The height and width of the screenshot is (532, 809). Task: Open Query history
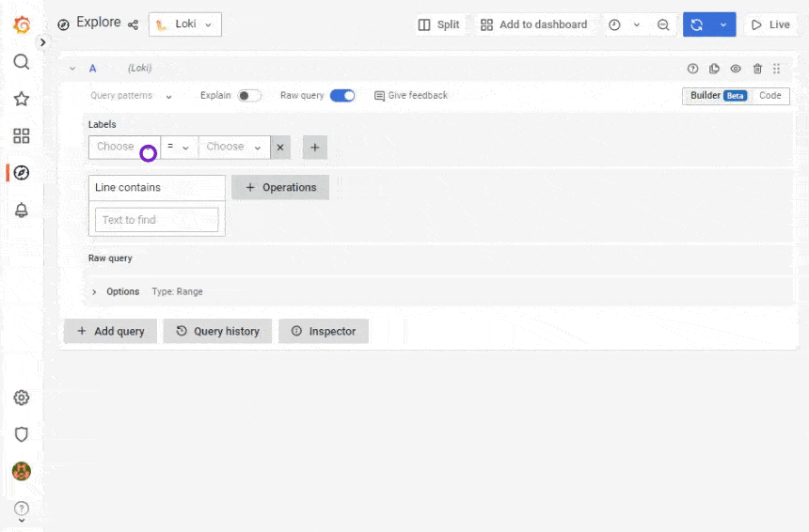(217, 331)
